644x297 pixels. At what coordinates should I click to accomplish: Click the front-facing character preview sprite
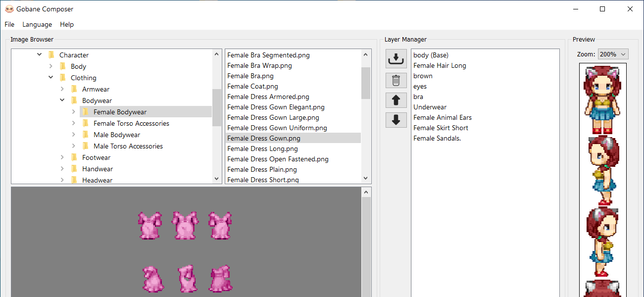[x=603, y=99]
